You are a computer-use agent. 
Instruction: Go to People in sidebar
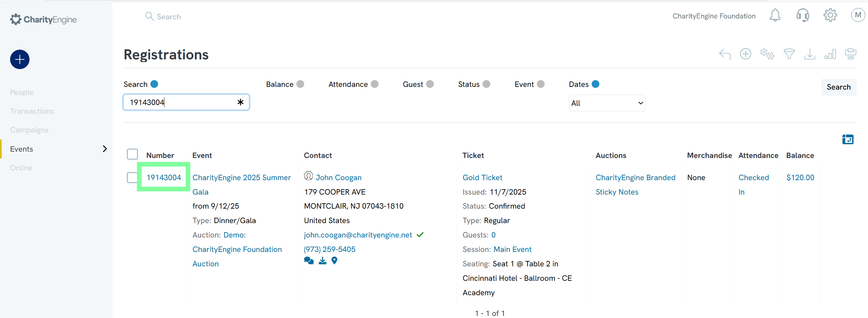(x=21, y=92)
